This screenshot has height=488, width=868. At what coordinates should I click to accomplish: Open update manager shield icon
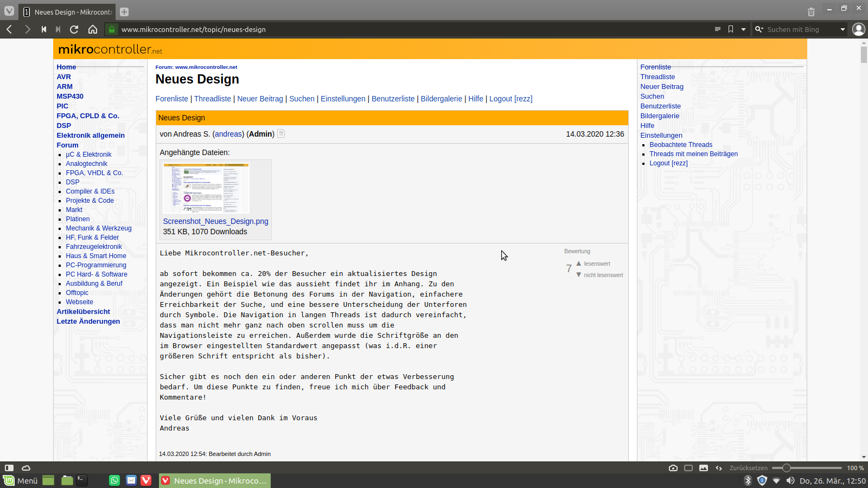762,480
